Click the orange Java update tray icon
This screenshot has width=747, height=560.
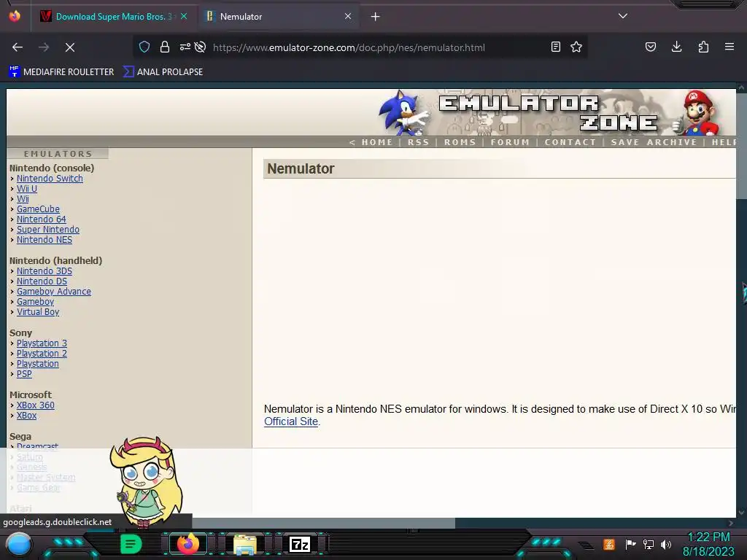tap(609, 544)
